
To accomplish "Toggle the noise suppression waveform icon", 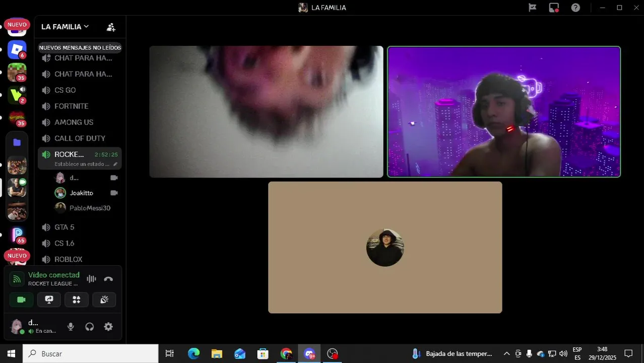I will click(x=91, y=279).
